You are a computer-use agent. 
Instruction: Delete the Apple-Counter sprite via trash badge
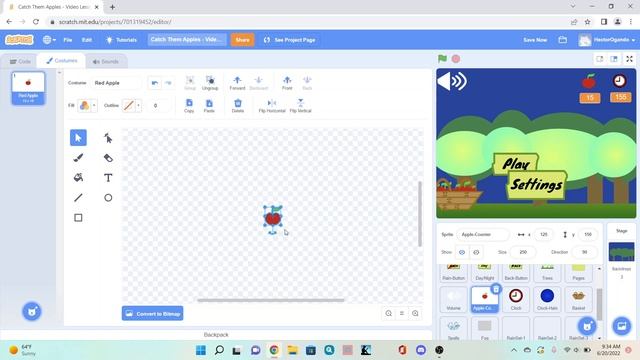[496, 289]
